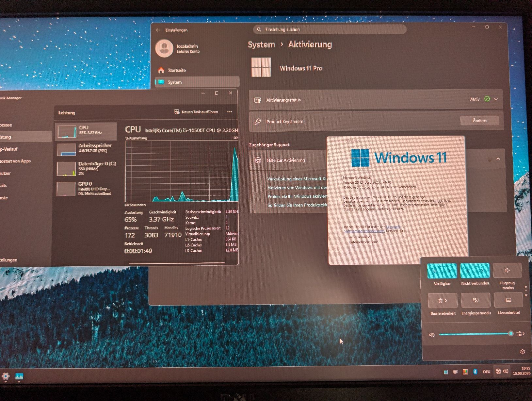Open Task Manager from the taskbar icon
Image resolution: width=532 pixels, height=401 pixels.
pyautogui.click(x=19, y=376)
